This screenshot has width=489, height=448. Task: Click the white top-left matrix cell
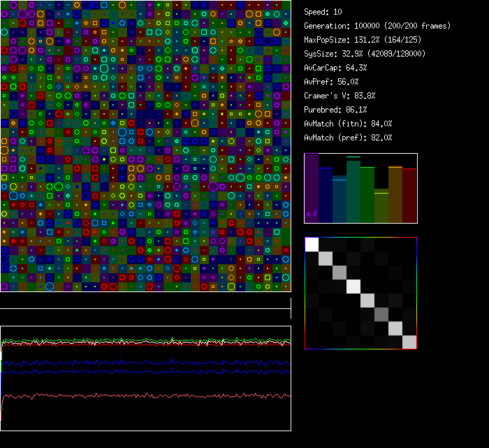pyautogui.click(x=312, y=245)
